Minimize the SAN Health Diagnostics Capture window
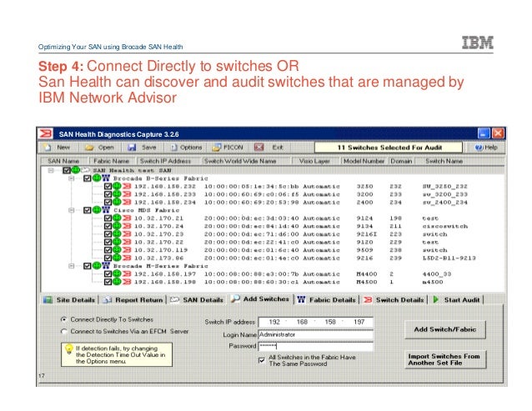 pos(484,133)
